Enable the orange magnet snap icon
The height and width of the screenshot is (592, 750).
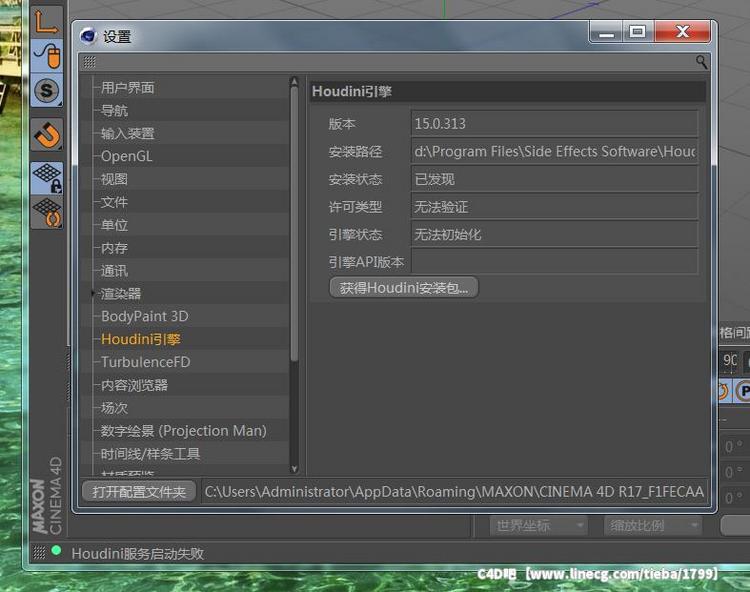(47, 134)
